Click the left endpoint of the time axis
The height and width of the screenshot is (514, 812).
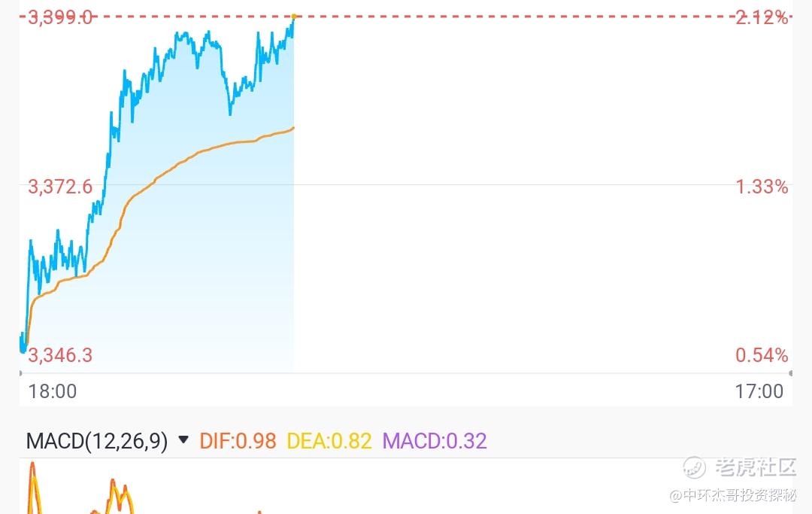click(x=20, y=373)
